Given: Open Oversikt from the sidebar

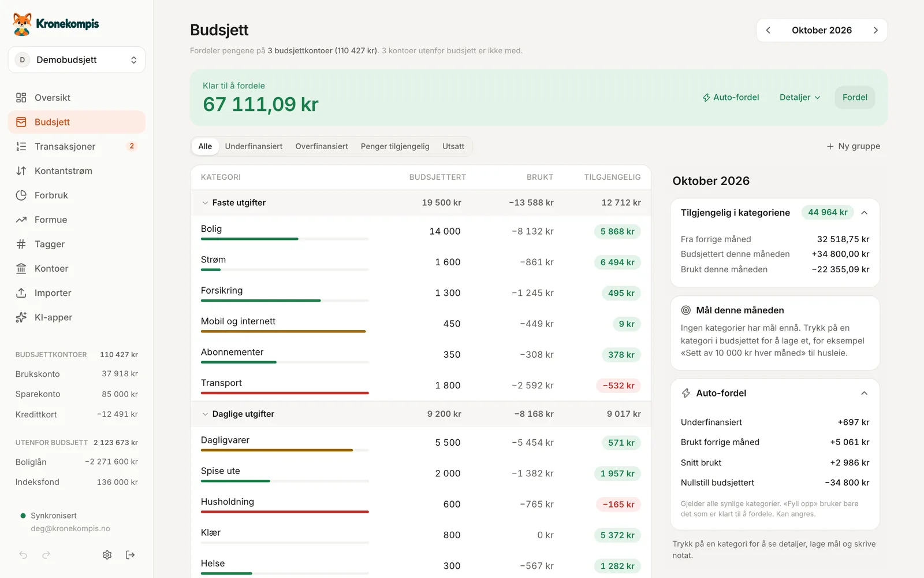Looking at the screenshot, I should 77,98.
